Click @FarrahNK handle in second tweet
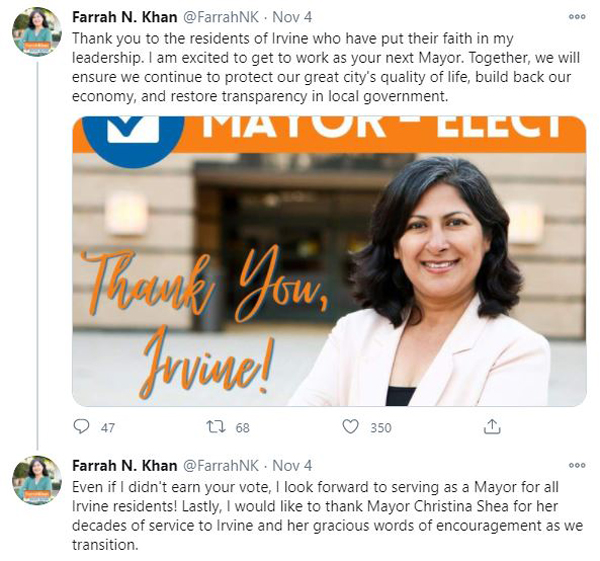Screen dimensions: 600x561 point(221,466)
